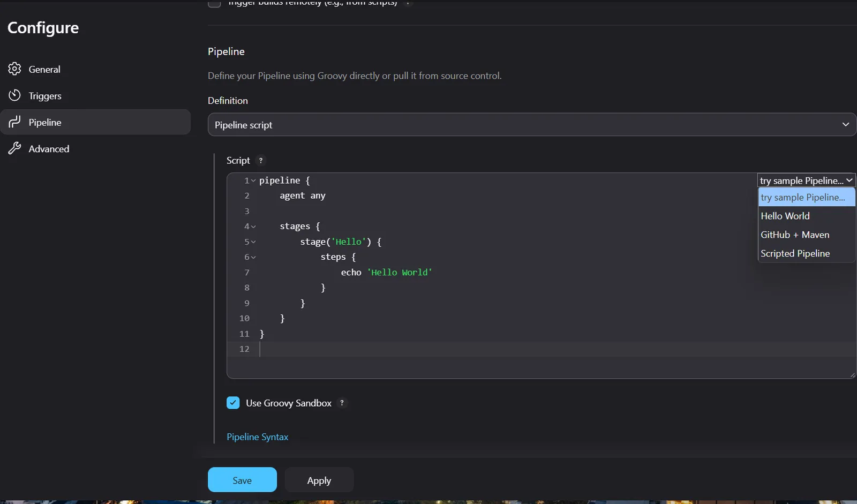Viewport: 857px width, 504px height.
Task: Go to Advanced section in sidebar
Action: (95, 148)
